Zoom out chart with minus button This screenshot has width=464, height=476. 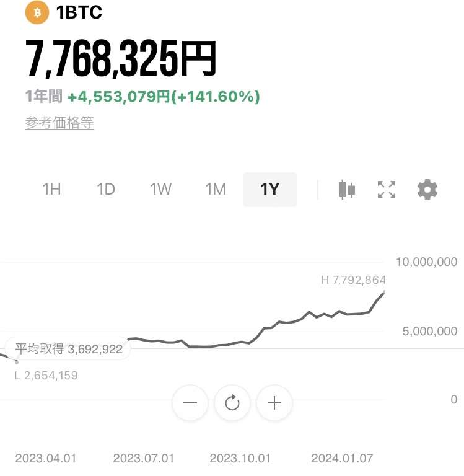(190, 403)
